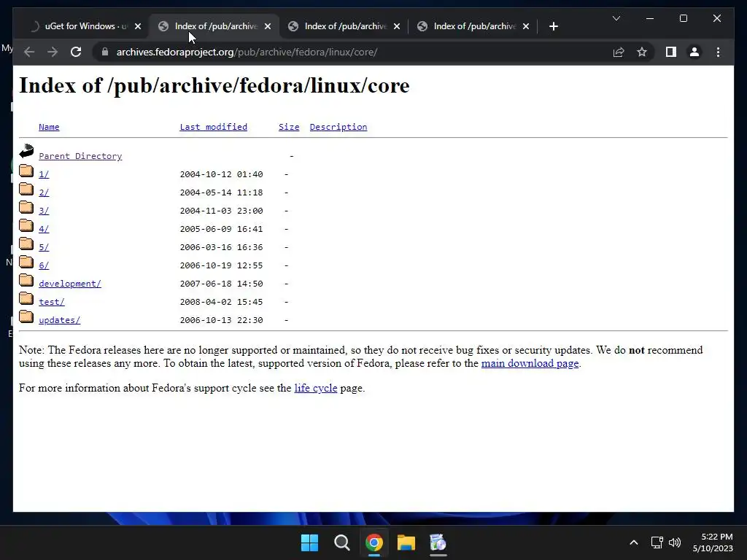
Task: Open the network status tray icon
Action: tap(657, 542)
